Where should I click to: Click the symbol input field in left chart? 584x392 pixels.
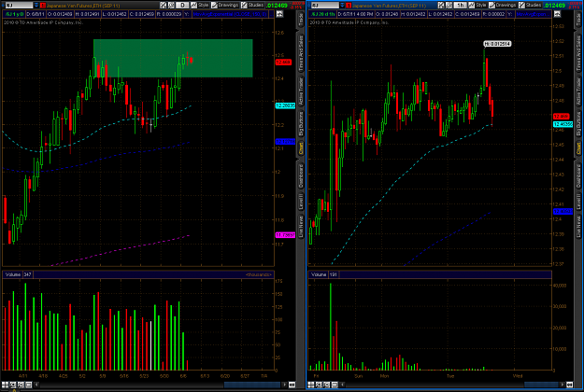[19, 6]
